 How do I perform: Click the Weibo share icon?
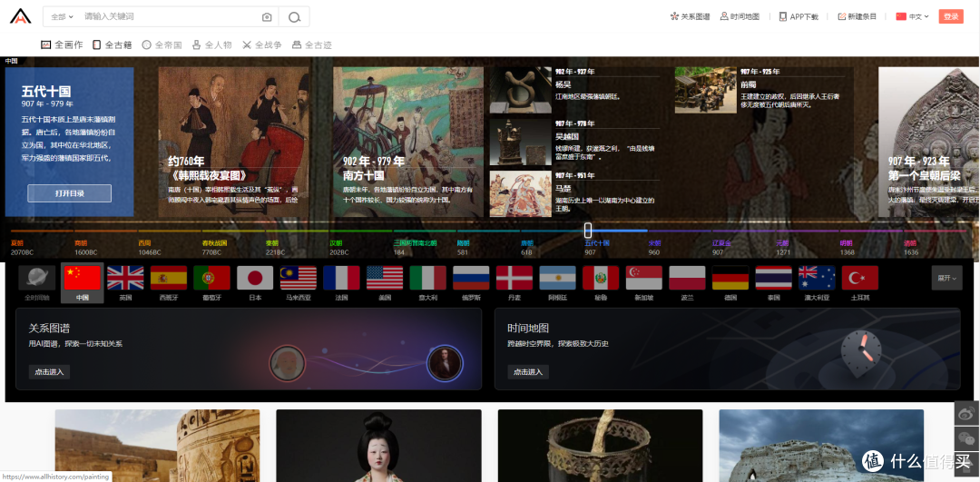(966, 413)
